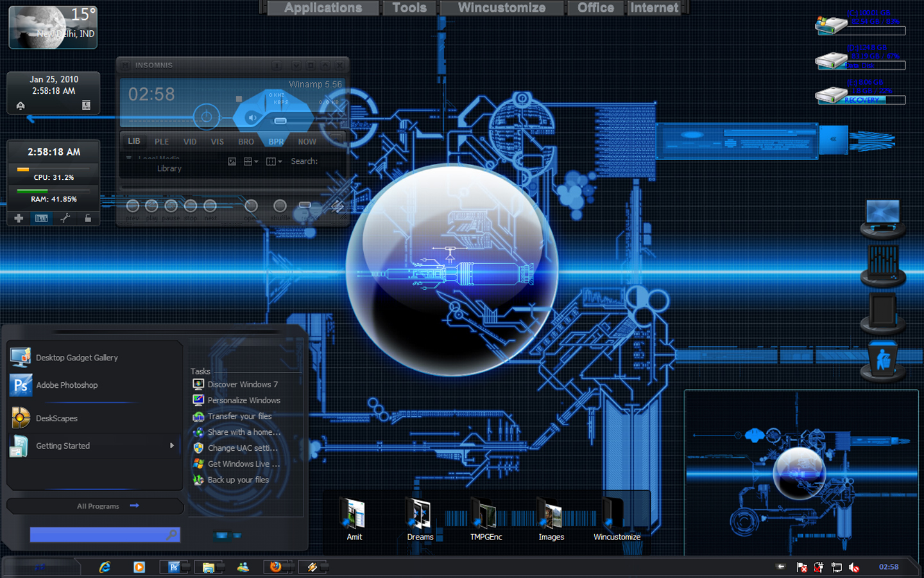
Task: Click start menu search field
Action: coord(105,534)
